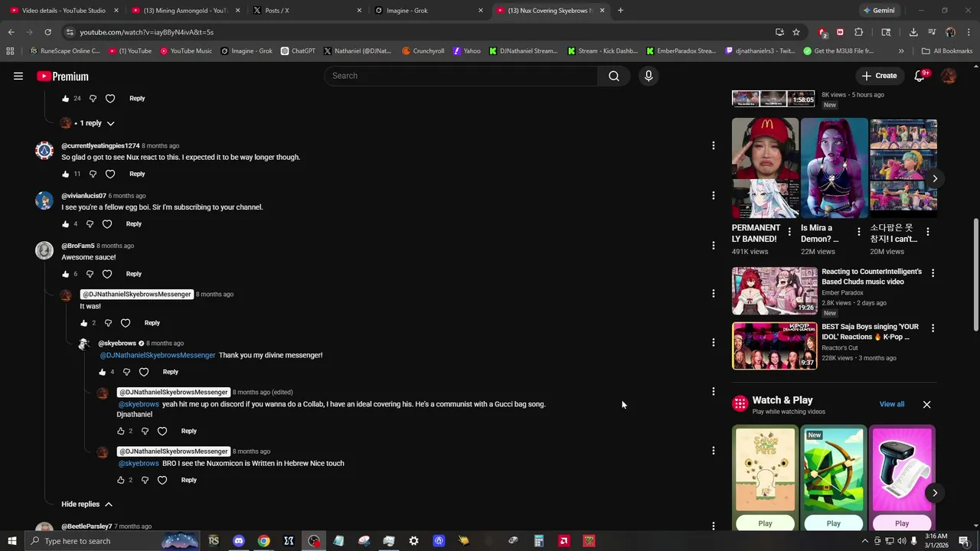980x551 pixels.
Task: Collapse thread with 'Hide replies'
Action: click(x=87, y=504)
